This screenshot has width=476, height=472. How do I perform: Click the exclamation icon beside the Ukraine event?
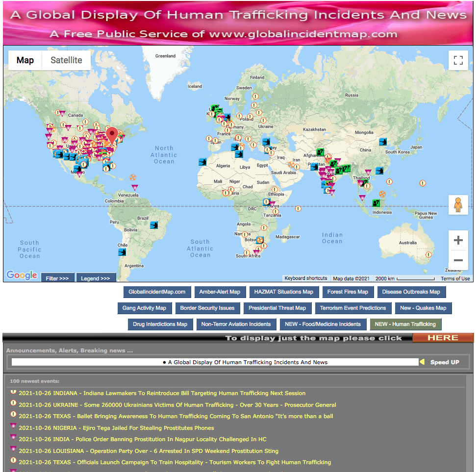[13, 403]
